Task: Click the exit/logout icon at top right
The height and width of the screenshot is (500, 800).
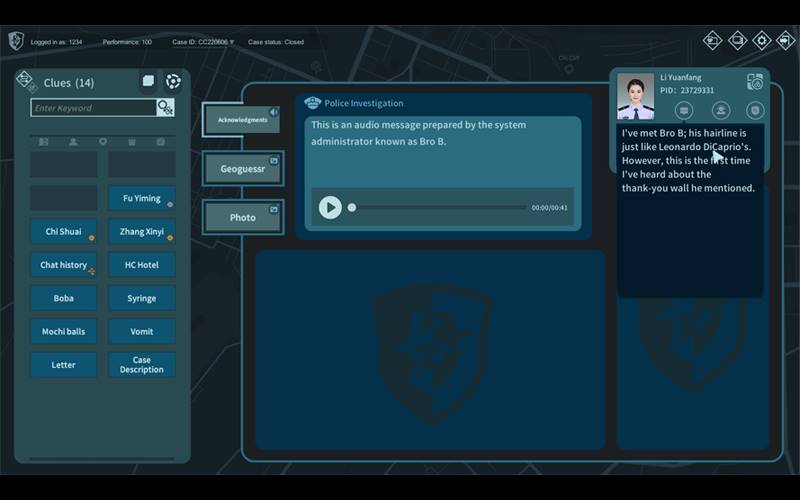Action: click(786, 41)
